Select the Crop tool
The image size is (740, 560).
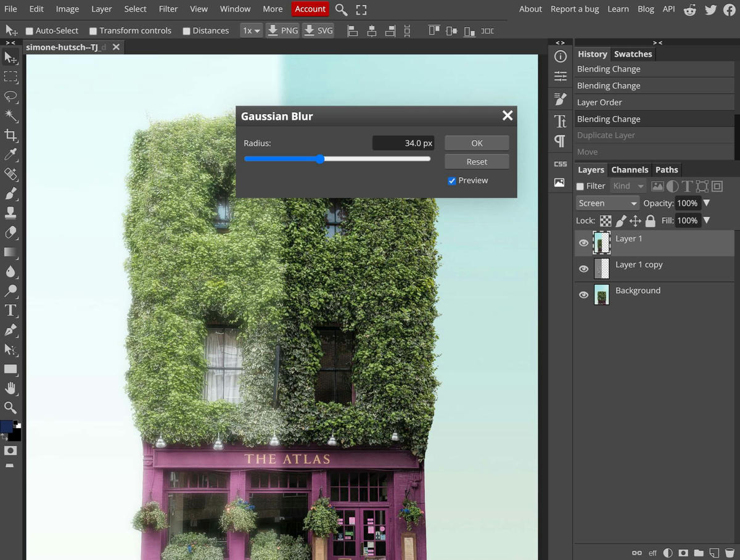point(10,135)
